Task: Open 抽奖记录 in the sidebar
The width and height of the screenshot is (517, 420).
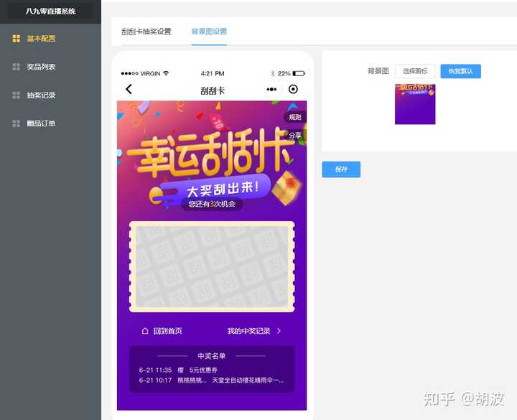Action: coord(41,95)
